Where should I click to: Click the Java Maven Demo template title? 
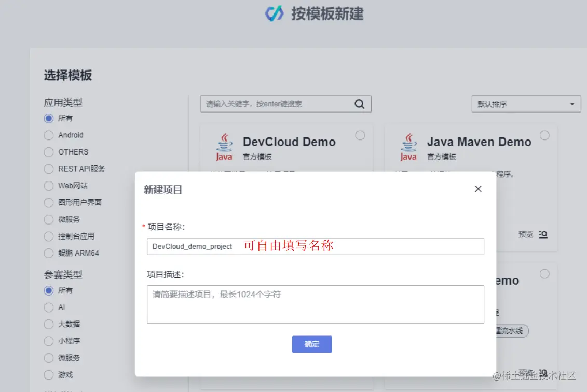tap(479, 142)
